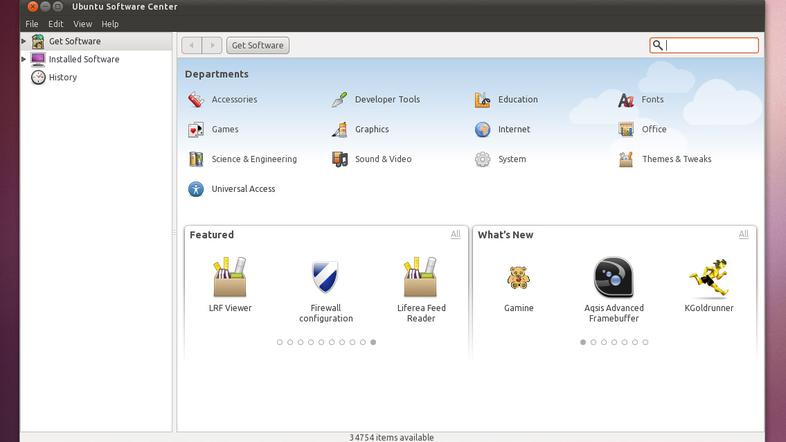Viewport: 786px width, 442px height.
Task: Expand the Get Software tree item
Action: 24,41
